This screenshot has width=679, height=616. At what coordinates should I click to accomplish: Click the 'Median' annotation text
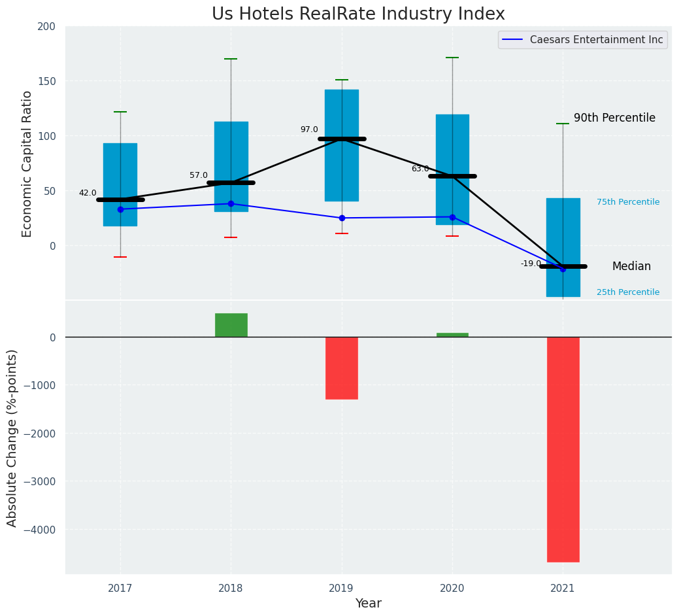point(631,266)
